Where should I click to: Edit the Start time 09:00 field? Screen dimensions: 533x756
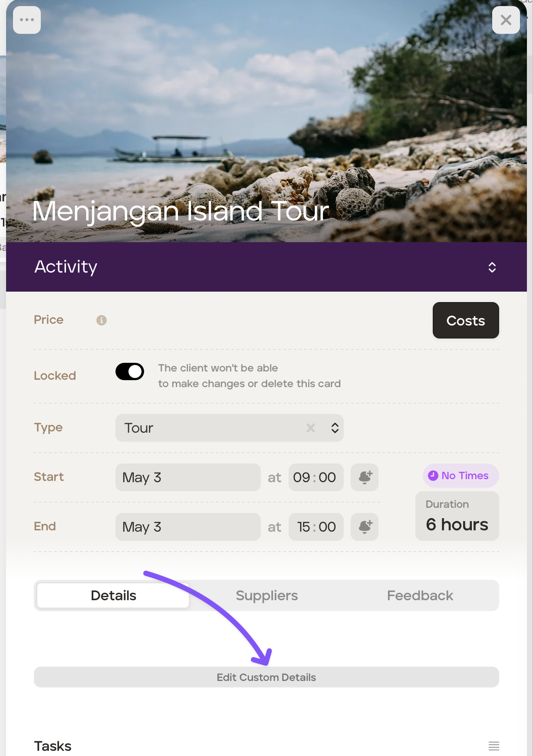pyautogui.click(x=316, y=477)
